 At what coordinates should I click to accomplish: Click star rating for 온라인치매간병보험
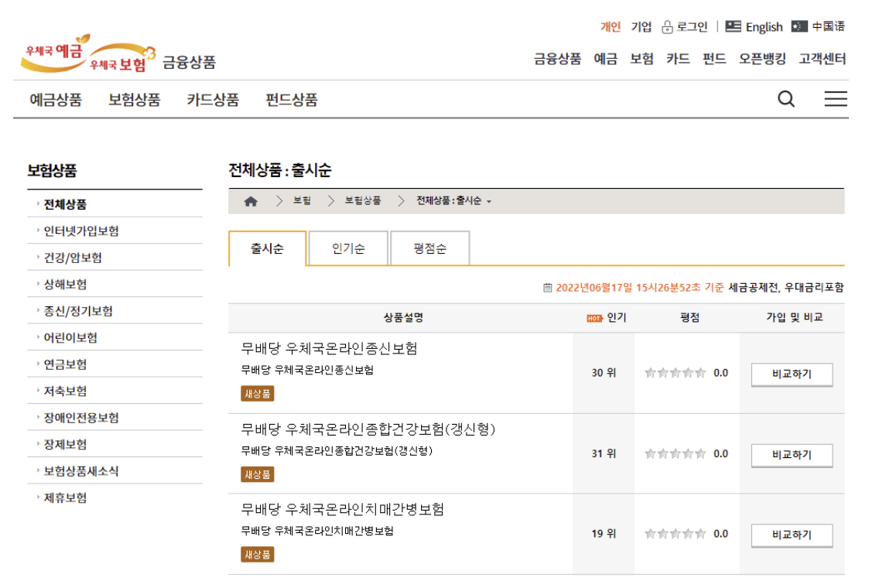coord(676,535)
